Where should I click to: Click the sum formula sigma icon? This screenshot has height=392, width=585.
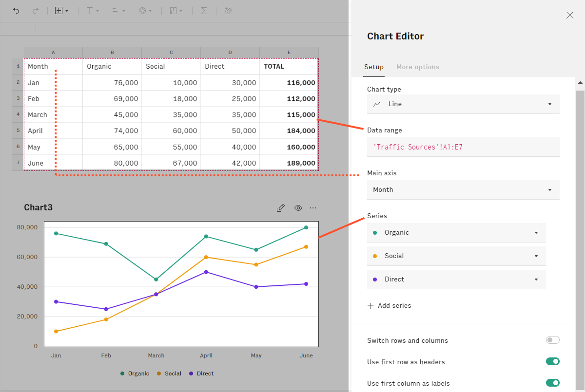[x=204, y=11]
